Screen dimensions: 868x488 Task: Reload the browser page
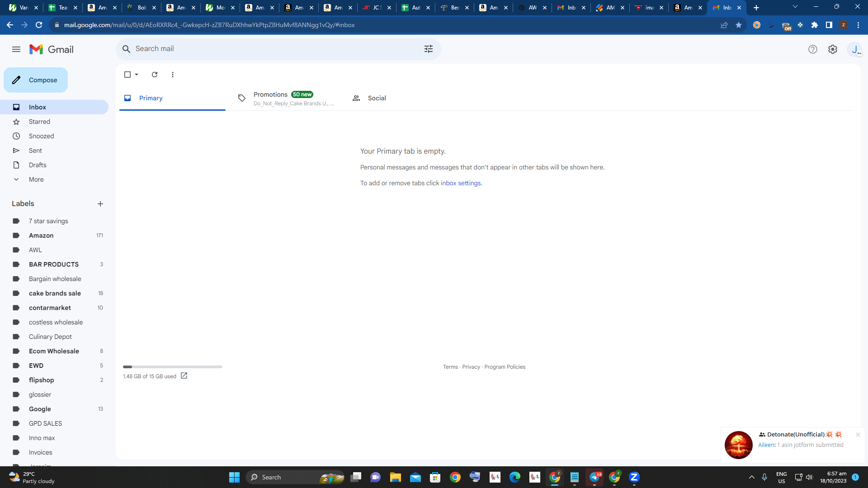[39, 25]
